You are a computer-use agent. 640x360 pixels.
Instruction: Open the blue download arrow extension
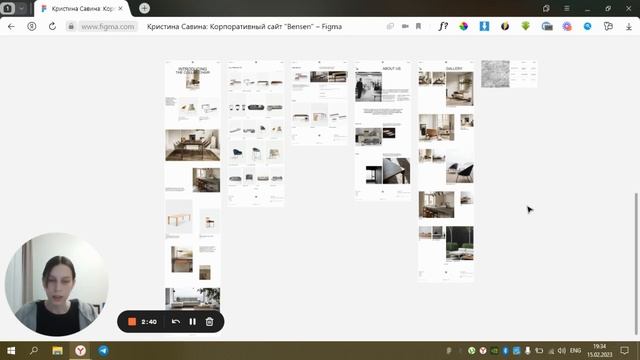[x=484, y=27]
